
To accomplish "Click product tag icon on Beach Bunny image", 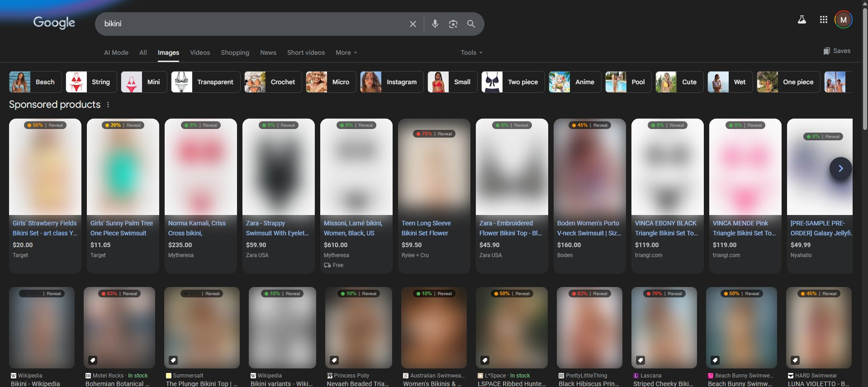I will point(715,360).
